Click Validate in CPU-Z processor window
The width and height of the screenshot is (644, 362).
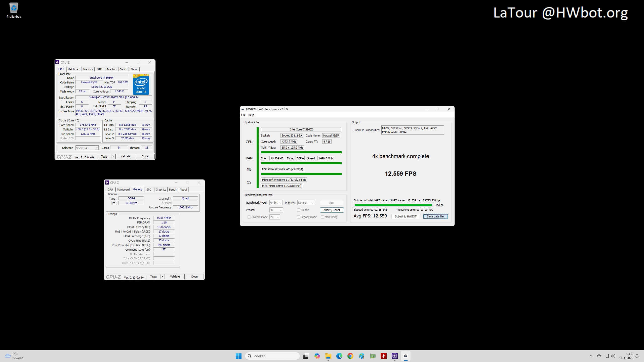pos(126,156)
